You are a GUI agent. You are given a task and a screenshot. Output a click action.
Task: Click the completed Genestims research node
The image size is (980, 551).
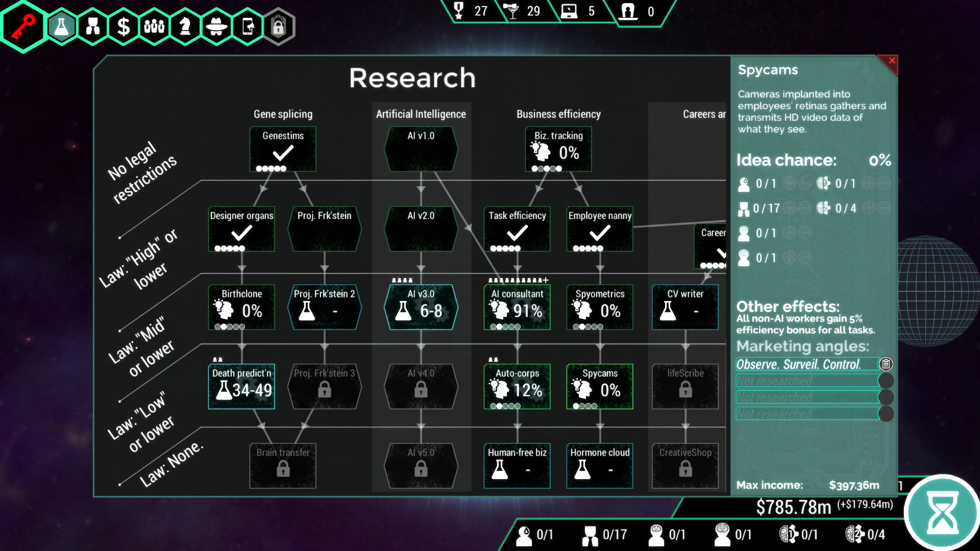282,149
